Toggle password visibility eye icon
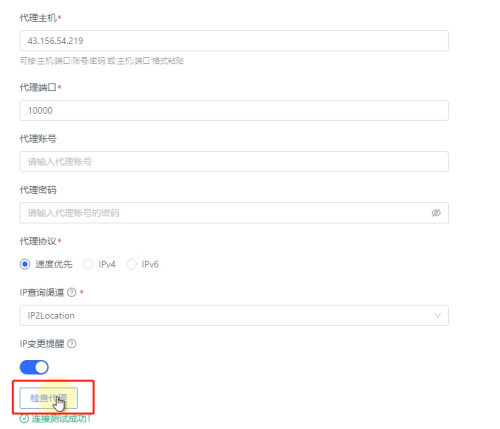500x429 pixels. (436, 213)
